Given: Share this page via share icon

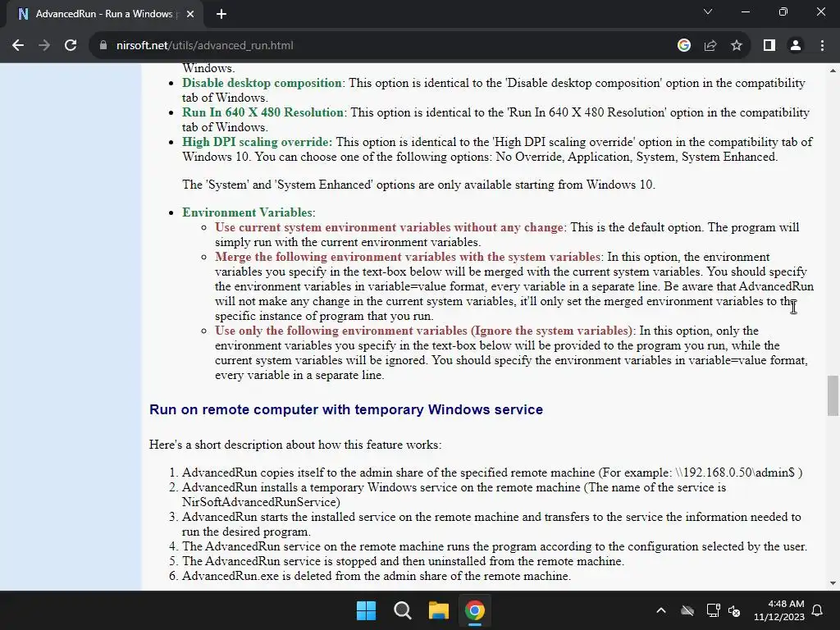Looking at the screenshot, I should pos(710,46).
